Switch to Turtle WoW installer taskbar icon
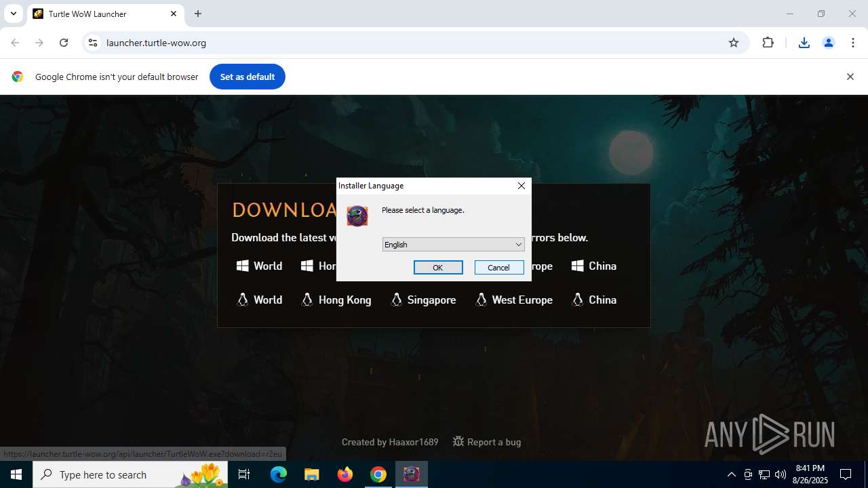 [412, 474]
